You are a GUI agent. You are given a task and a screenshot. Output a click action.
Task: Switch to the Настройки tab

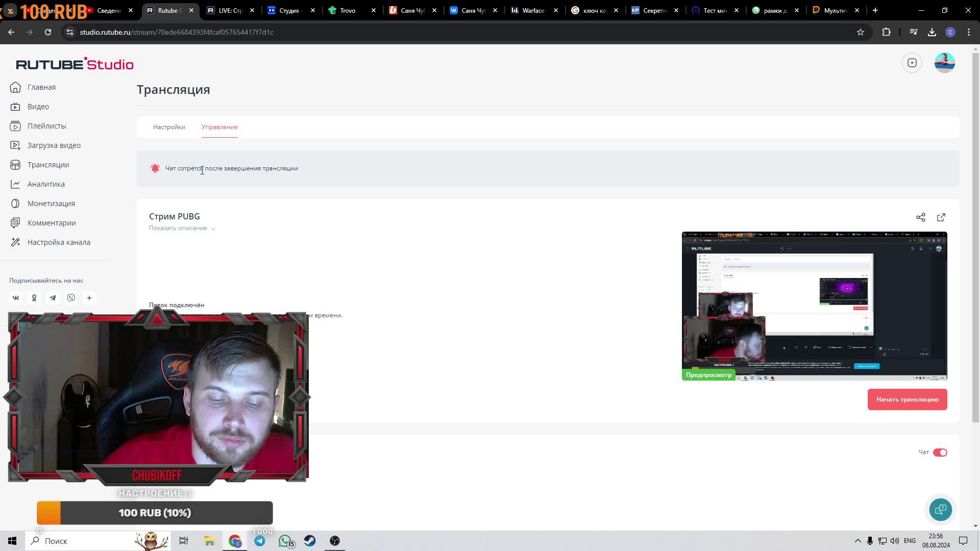pyautogui.click(x=169, y=127)
